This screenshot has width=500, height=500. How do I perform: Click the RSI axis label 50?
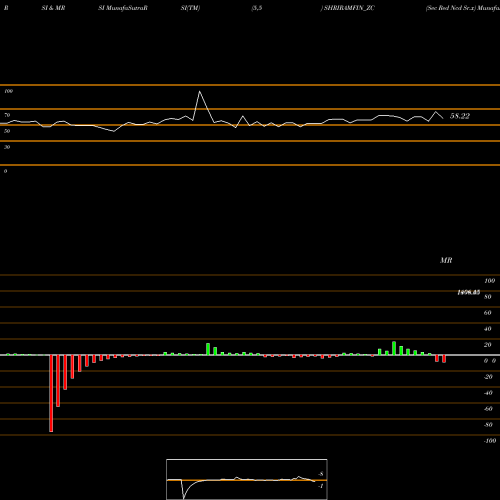tap(7, 131)
